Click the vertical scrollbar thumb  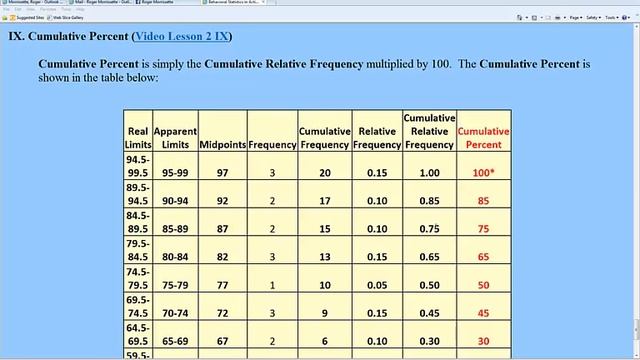pos(637,329)
